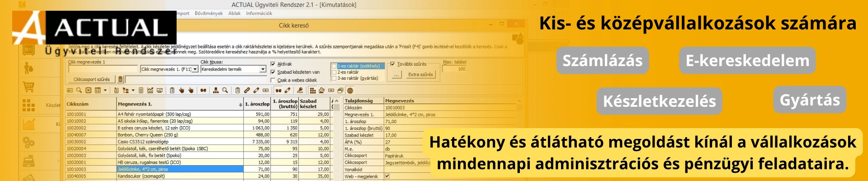The width and height of the screenshot is (868, 181).
Task: Select row Casio CS3512 számológép
Action: (198, 142)
